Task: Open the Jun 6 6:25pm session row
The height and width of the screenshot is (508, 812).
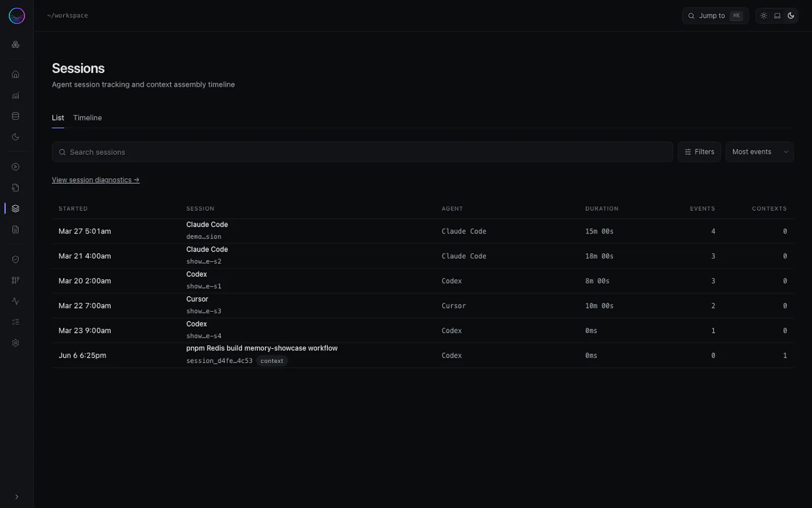Action: click(423, 356)
